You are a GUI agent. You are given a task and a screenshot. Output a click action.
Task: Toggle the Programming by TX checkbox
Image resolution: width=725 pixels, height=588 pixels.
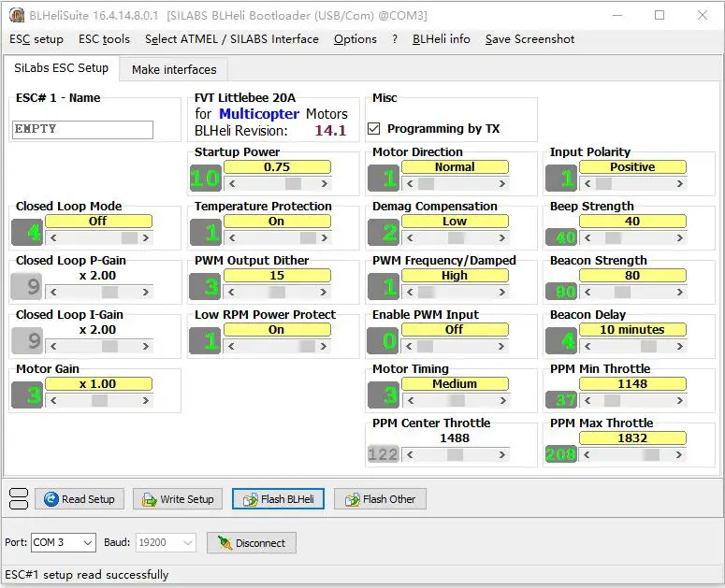[x=373, y=128]
